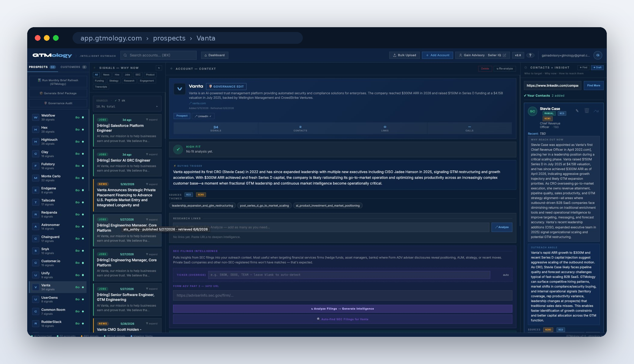This screenshot has width=634, height=364.
Task: Click Analyze Filings Generate Intelligence button
Action: [x=342, y=309]
